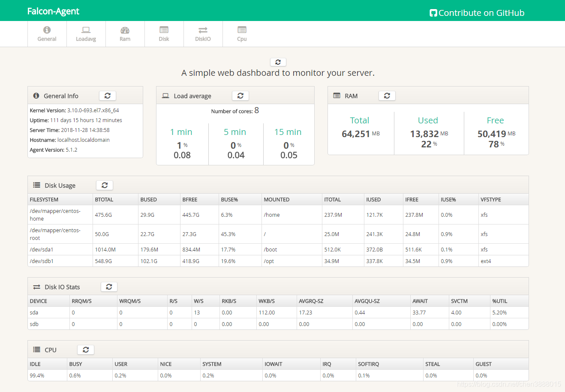The height and width of the screenshot is (392, 565).
Task: Open the Contribute on GitHub link
Action: [477, 13]
